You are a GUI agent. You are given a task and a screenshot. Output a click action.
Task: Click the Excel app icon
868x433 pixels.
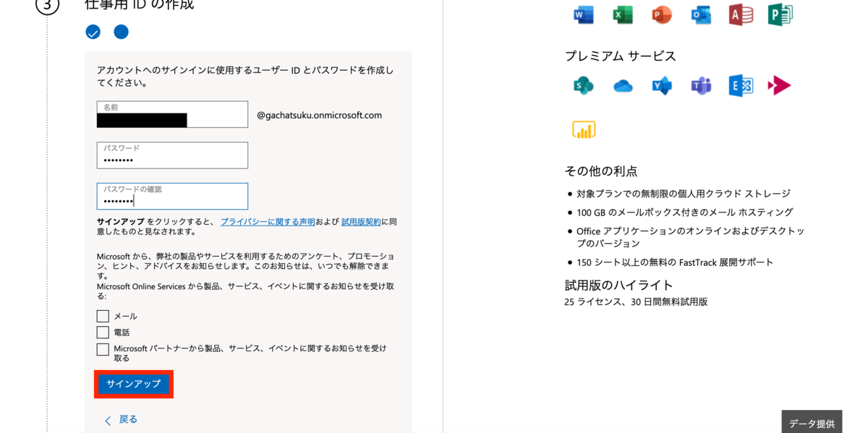(x=623, y=14)
